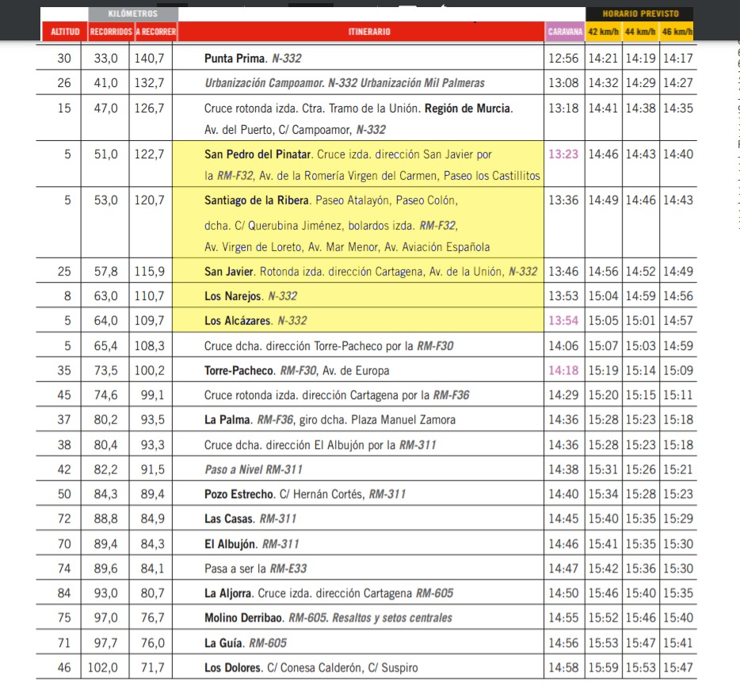Click caravana time 13:08 in Campoamor row
The height and width of the screenshot is (700, 740).
[563, 83]
